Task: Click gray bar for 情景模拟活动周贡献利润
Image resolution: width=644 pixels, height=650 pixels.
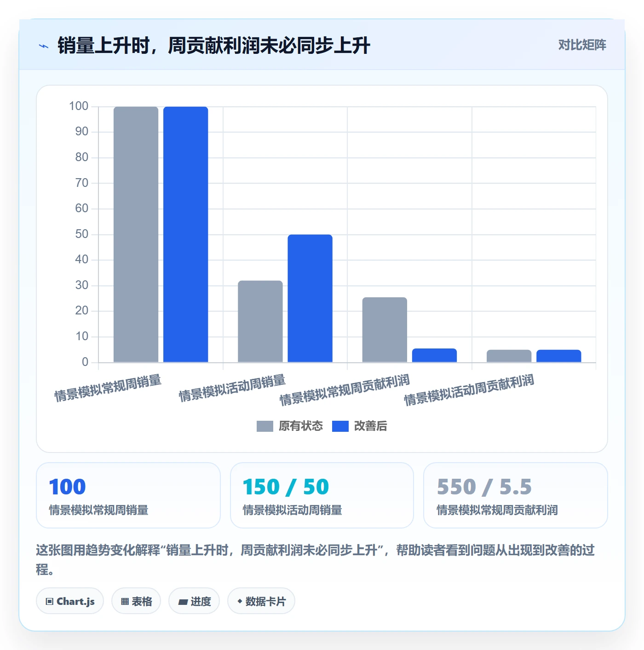Action: [x=509, y=356]
